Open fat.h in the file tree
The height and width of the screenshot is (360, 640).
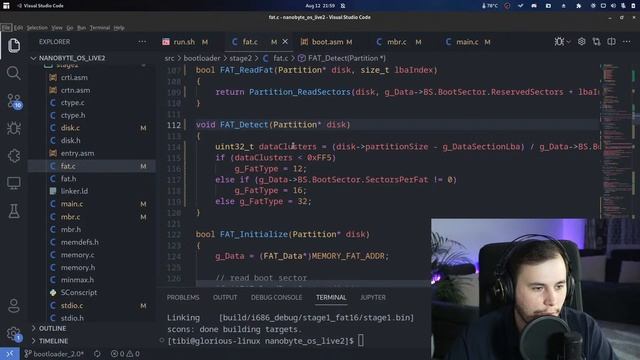tap(68, 179)
